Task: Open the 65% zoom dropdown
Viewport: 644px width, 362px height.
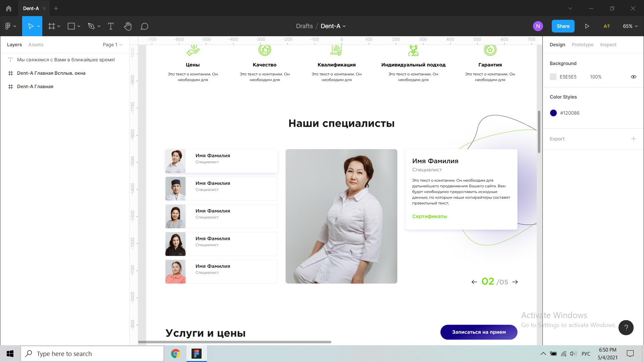Action: click(x=630, y=26)
